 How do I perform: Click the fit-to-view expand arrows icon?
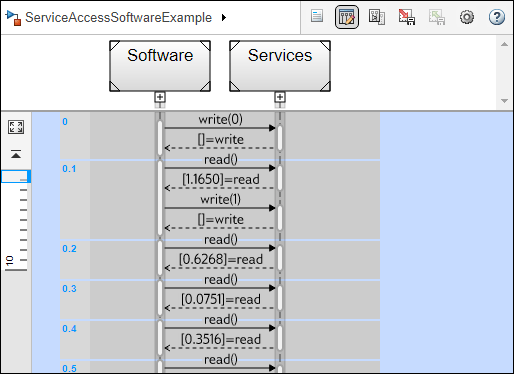16,127
